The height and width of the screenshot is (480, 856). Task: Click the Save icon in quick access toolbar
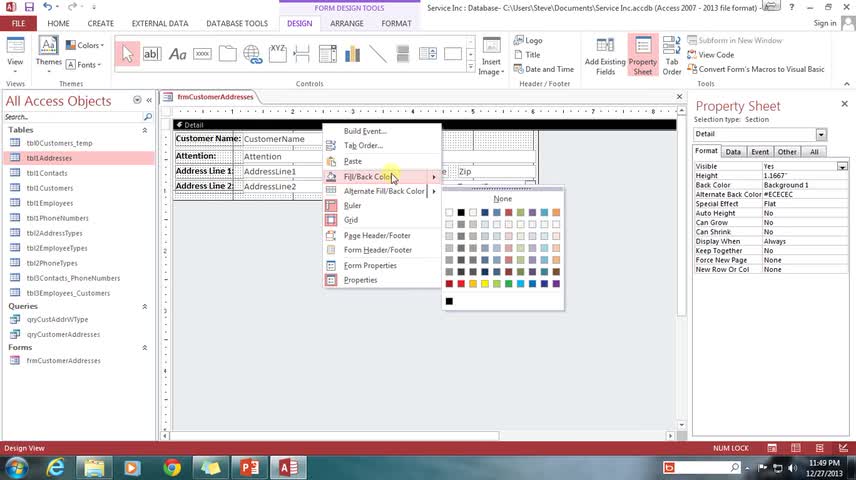pos(29,7)
